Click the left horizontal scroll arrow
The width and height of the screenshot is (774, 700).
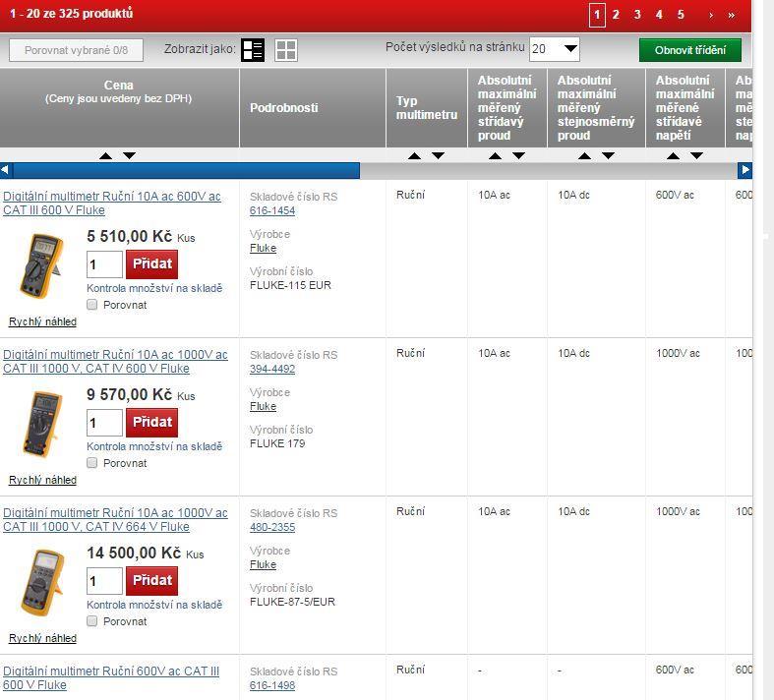click(x=6, y=170)
